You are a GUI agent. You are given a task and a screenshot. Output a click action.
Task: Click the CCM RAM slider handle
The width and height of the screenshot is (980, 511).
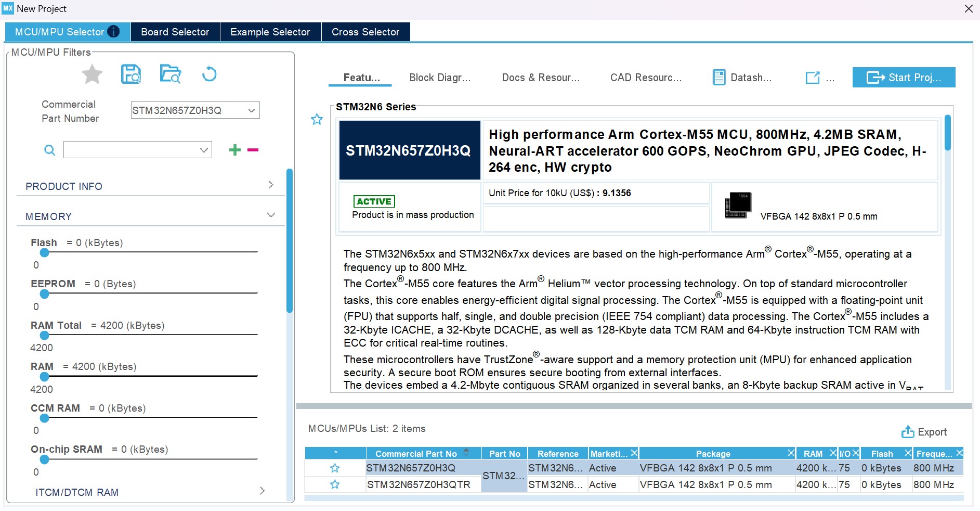point(45,418)
